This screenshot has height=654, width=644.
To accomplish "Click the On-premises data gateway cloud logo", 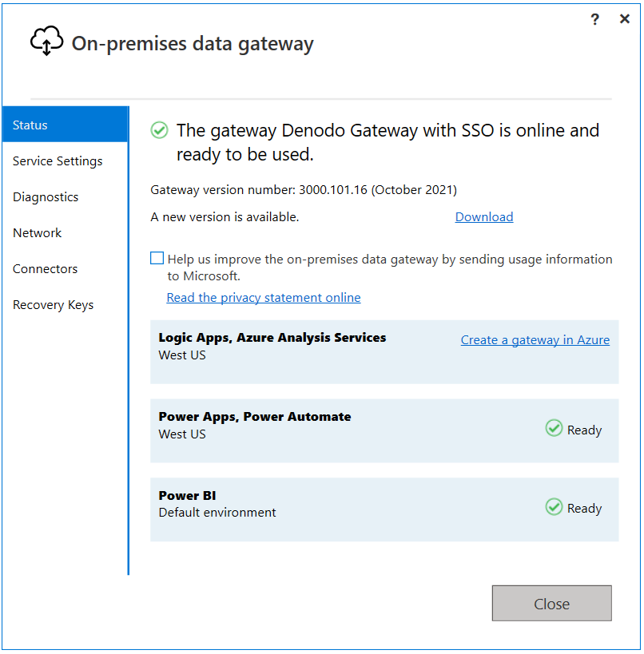I will point(46,40).
